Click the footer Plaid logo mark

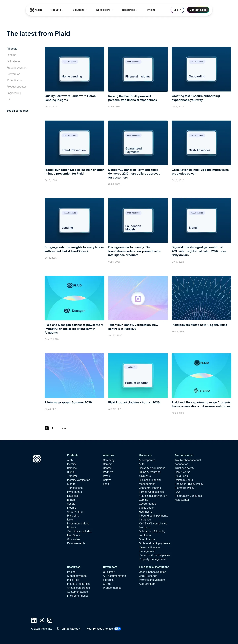click(37, 459)
